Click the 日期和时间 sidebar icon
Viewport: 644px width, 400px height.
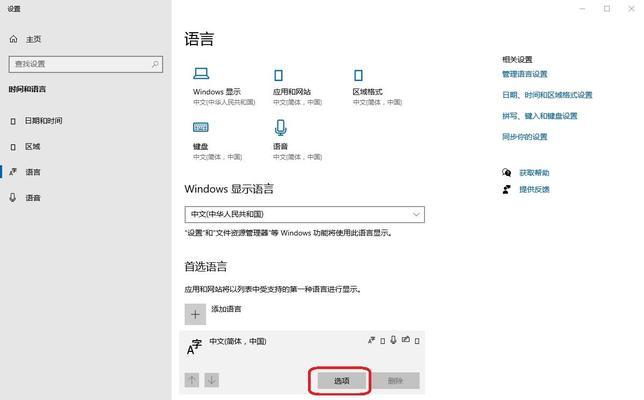point(13,121)
